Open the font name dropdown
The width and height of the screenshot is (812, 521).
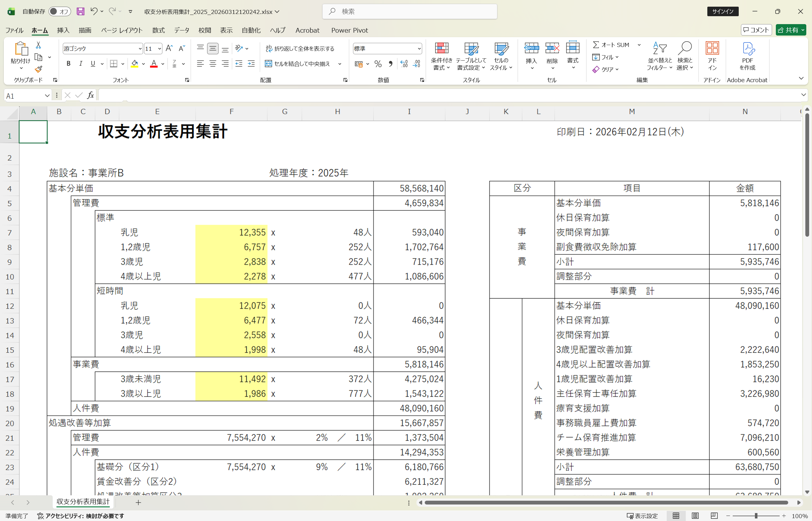click(x=140, y=49)
